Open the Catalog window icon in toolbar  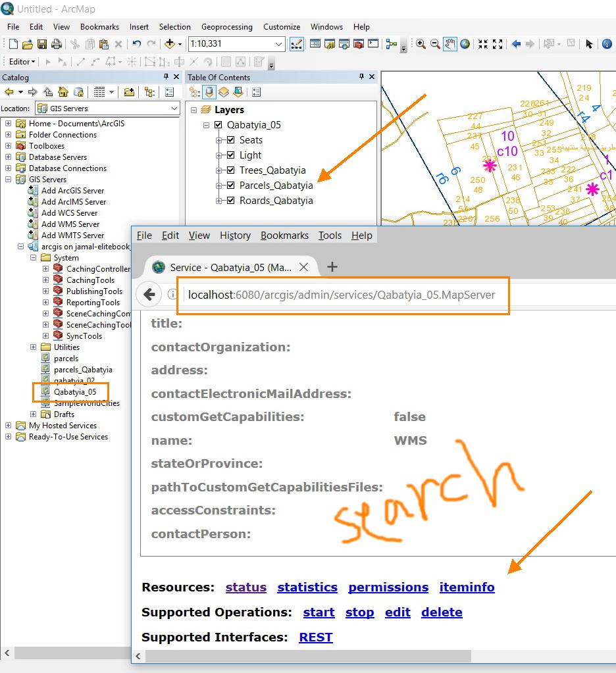pos(330,44)
